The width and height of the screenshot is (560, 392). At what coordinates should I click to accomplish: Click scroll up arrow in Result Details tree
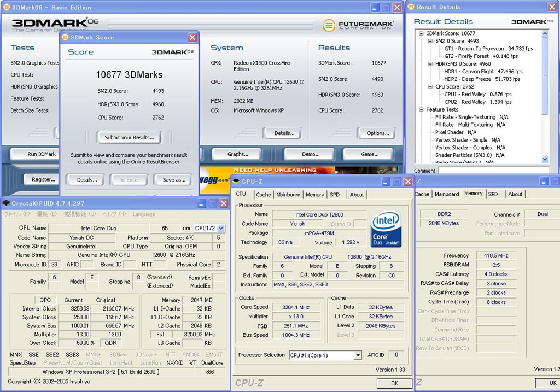coord(545,33)
